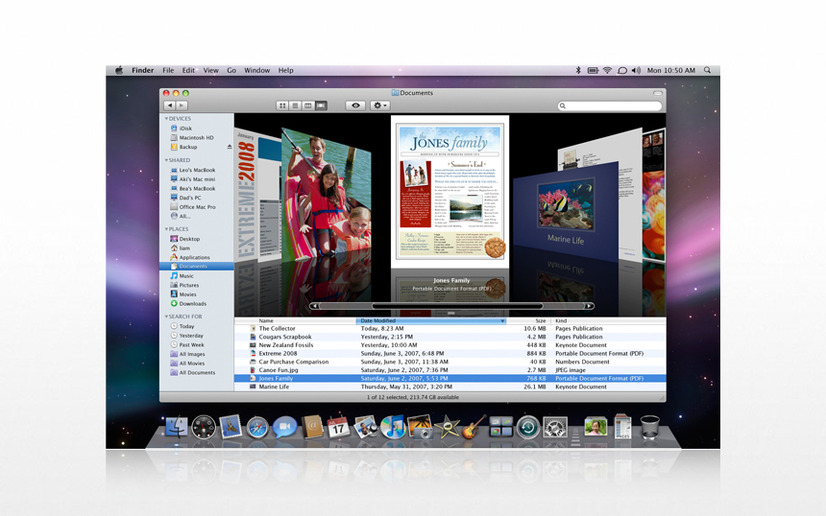Open GarageBand guitar icon in the Dock
The height and width of the screenshot is (516, 826).
(x=474, y=426)
